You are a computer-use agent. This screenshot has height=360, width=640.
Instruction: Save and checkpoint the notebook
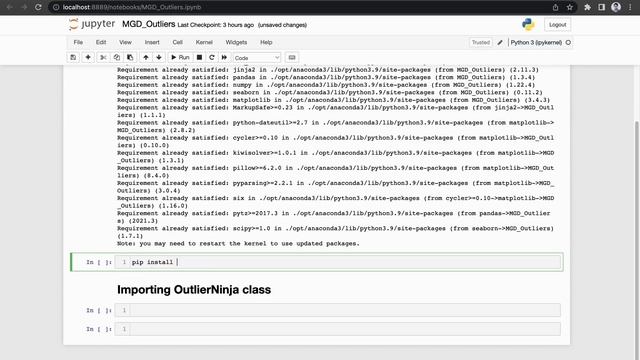coord(73,58)
